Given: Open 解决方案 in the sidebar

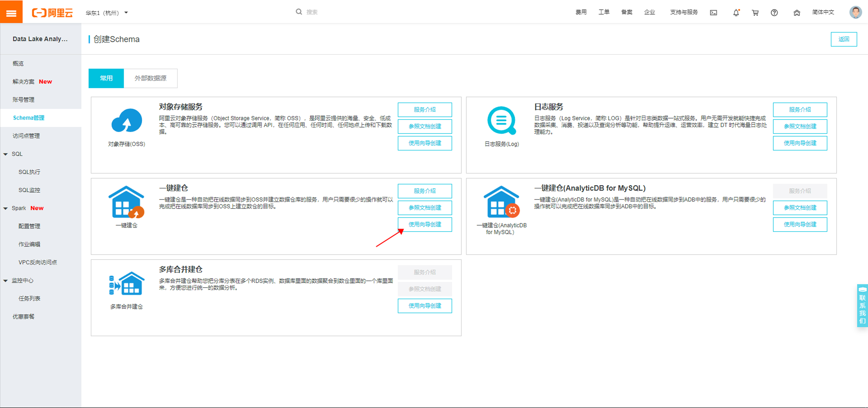Looking at the screenshot, I should pos(24,82).
